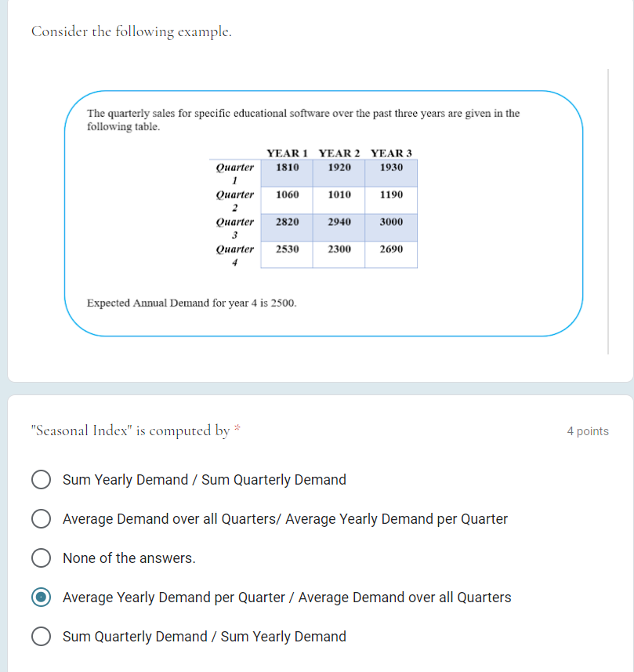Viewport: 634px width, 672px height.
Task: Click the table cell containing 1810
Action: coord(286,167)
